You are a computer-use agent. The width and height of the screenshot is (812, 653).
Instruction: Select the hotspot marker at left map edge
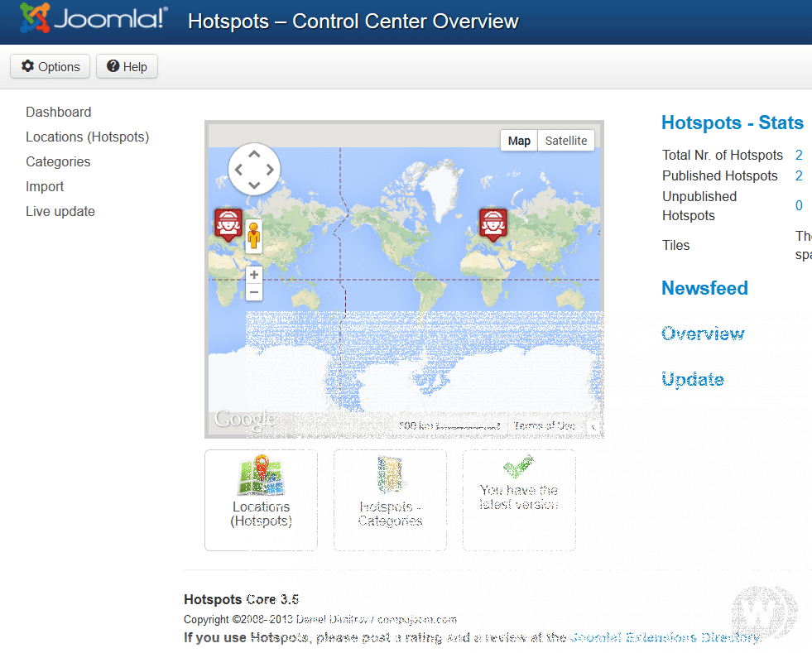pyautogui.click(x=228, y=223)
